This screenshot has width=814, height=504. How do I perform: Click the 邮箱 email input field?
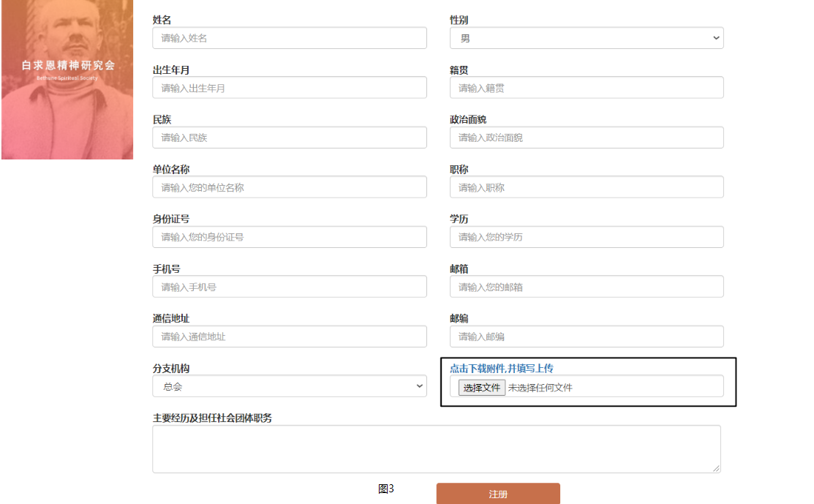pos(586,287)
